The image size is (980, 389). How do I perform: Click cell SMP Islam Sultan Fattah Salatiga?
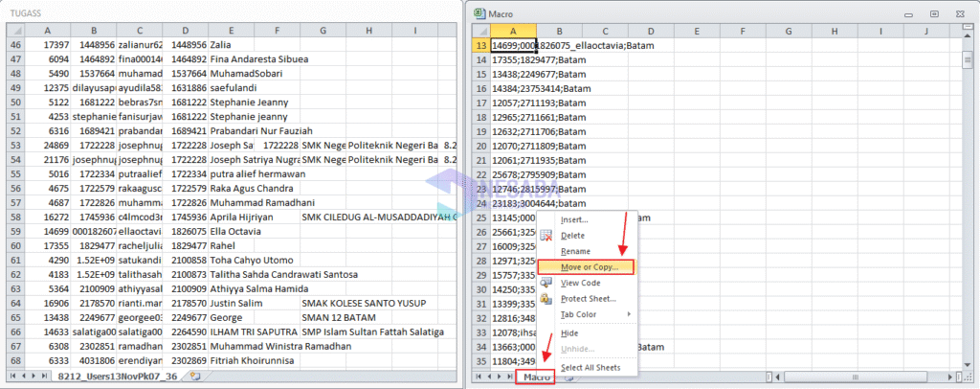[x=323, y=332]
